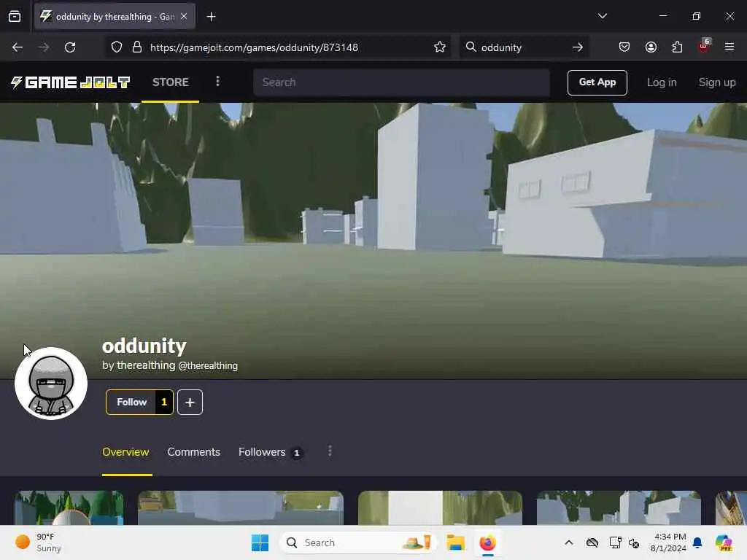Viewport: 747px width, 560px height.
Task: Select the STORE tab
Action: tap(171, 82)
